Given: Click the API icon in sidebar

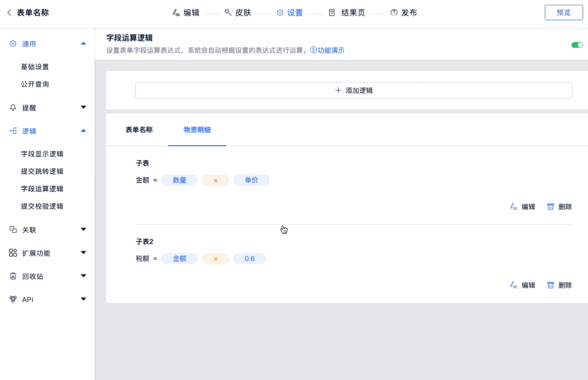Looking at the screenshot, I should click(13, 299).
